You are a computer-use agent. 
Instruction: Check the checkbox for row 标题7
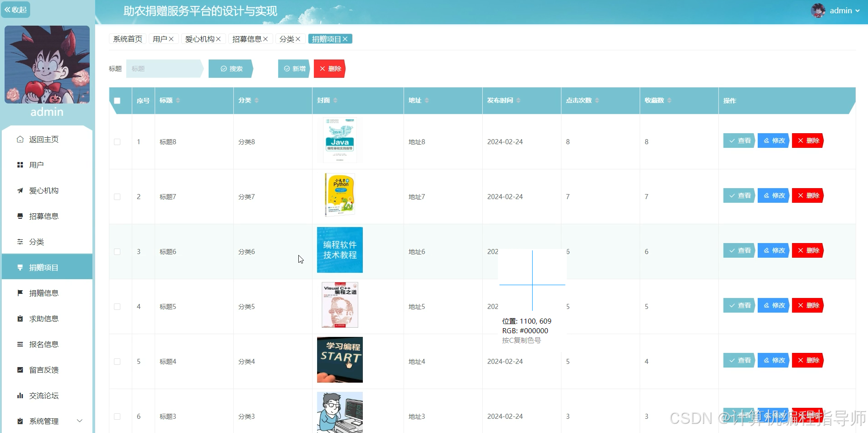117,197
